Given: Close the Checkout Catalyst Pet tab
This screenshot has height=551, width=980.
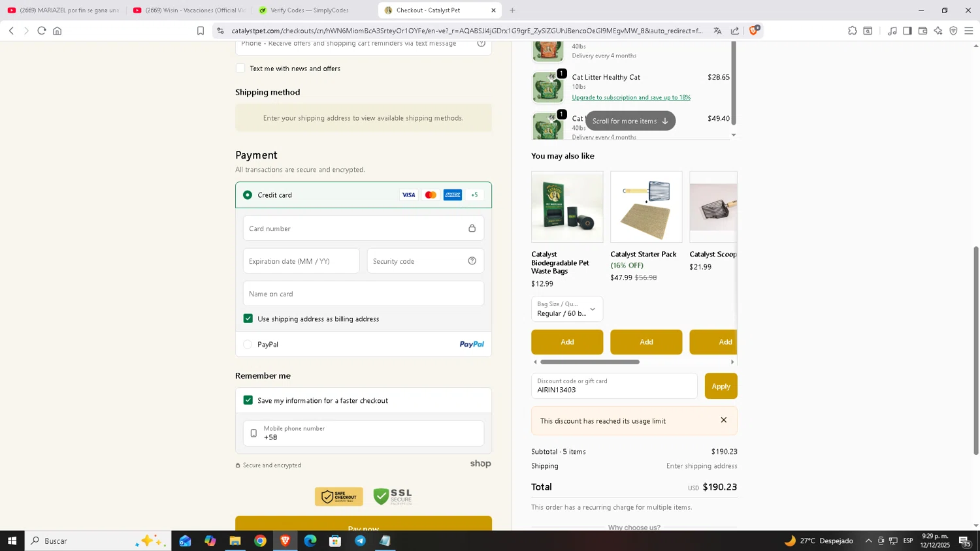Looking at the screenshot, I should [x=493, y=10].
